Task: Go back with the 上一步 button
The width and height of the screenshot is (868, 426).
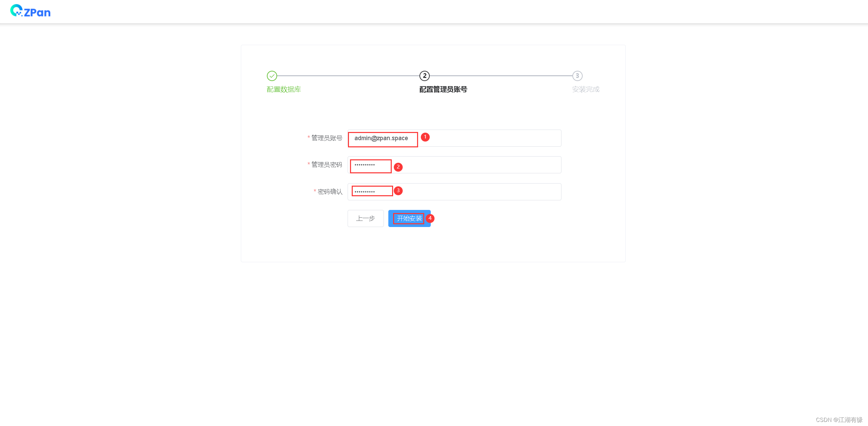Action: click(365, 218)
